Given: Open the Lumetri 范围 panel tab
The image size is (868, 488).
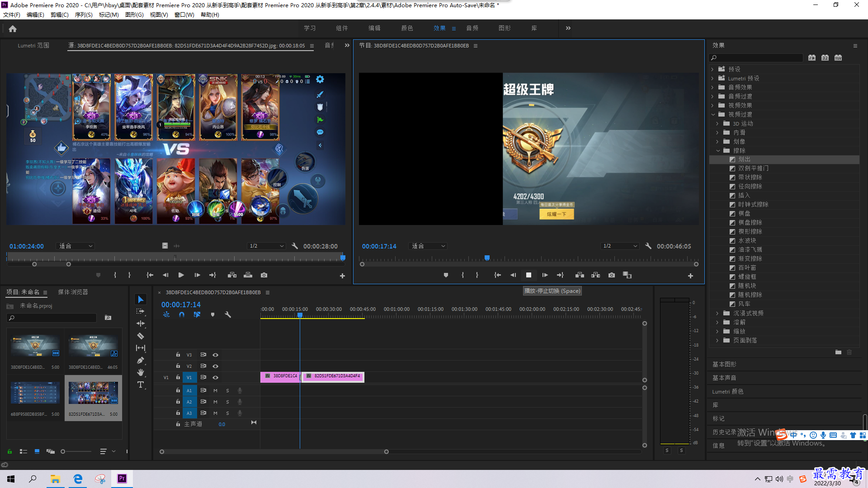Looking at the screenshot, I should click(x=33, y=45).
